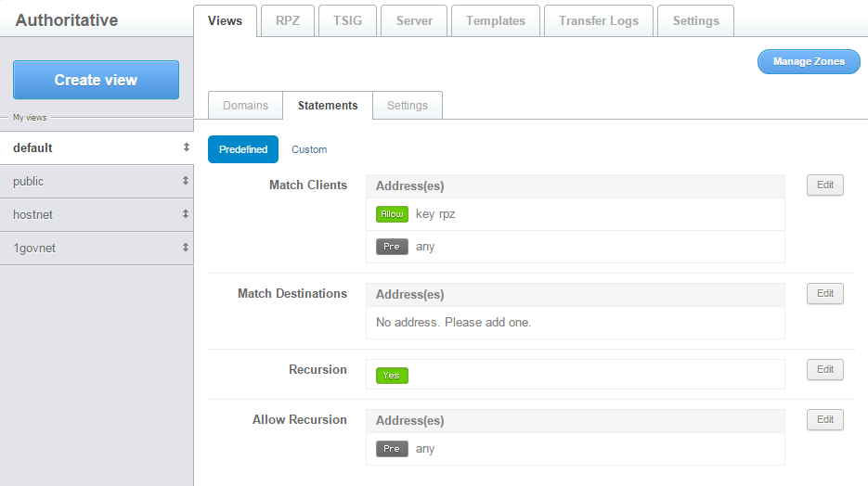
Task: Click the reorder icon beside 1govnet view
Action: pos(186,248)
